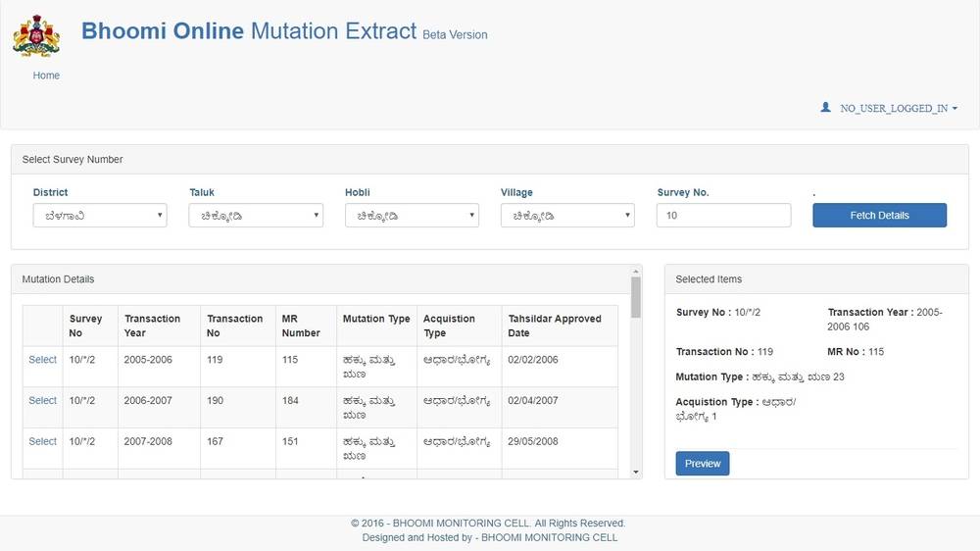Click the Survey No. input field

point(723,216)
